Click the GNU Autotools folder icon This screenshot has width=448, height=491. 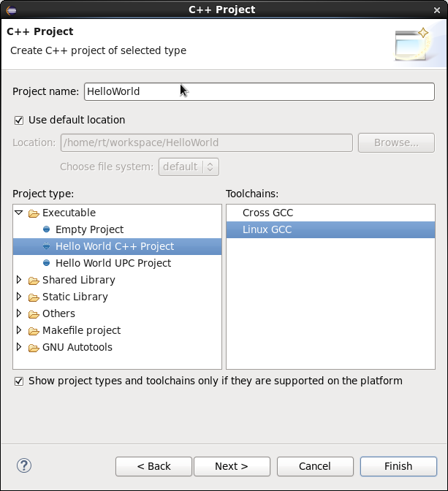click(x=34, y=348)
